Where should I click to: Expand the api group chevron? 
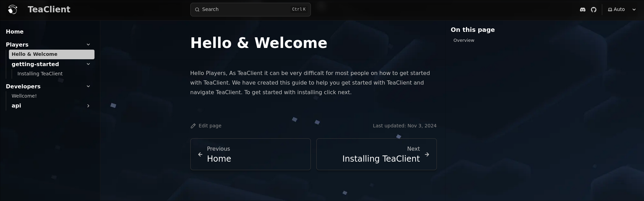(x=88, y=106)
